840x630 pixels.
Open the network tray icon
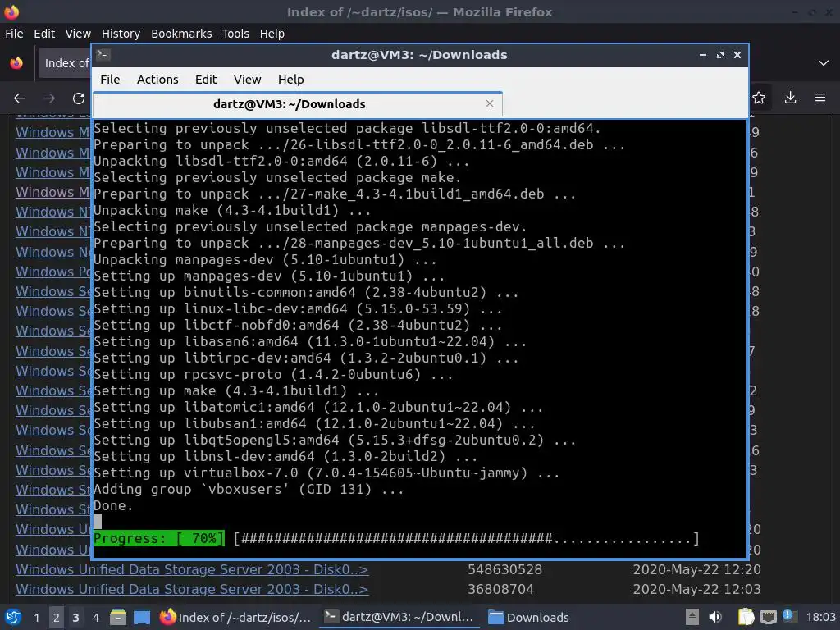(x=768, y=617)
